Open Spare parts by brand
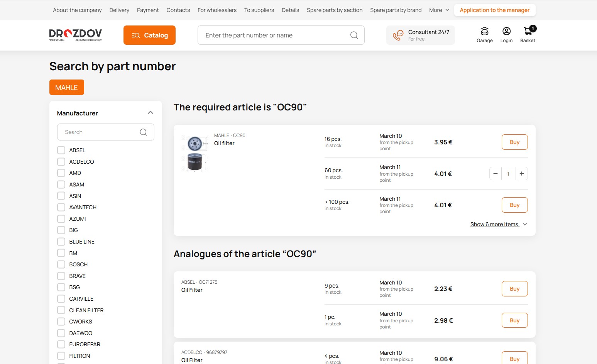The height and width of the screenshot is (364, 597). pos(396,10)
